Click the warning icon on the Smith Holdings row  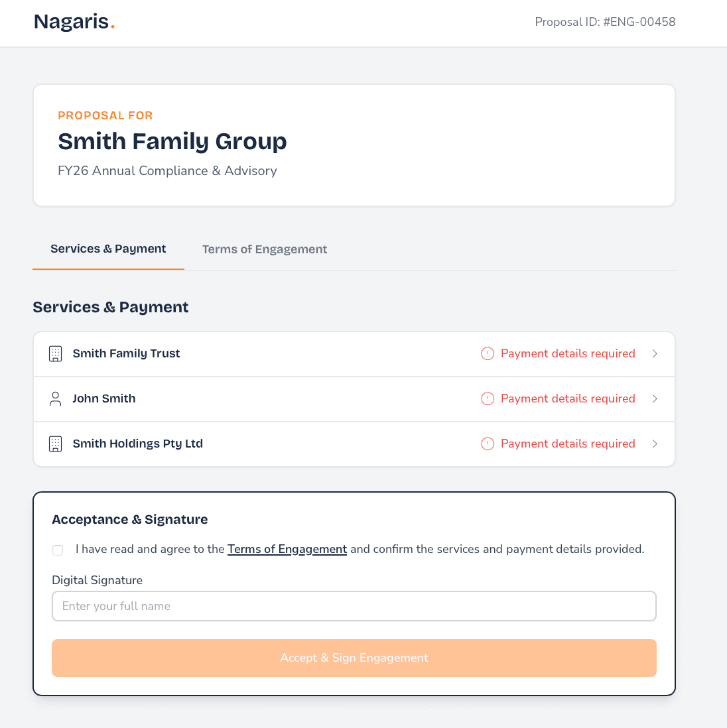[x=487, y=444]
